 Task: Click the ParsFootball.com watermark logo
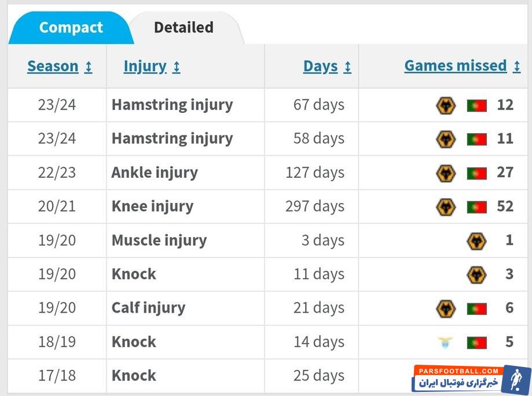(x=472, y=379)
